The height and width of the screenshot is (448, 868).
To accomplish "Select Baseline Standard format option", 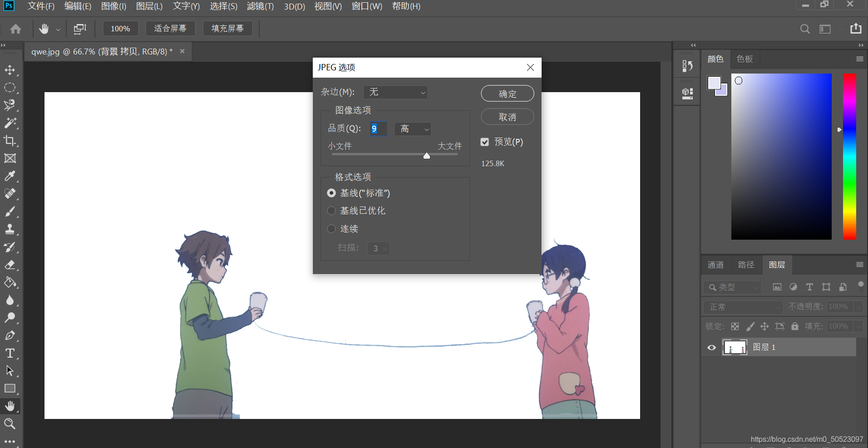I will tap(331, 193).
